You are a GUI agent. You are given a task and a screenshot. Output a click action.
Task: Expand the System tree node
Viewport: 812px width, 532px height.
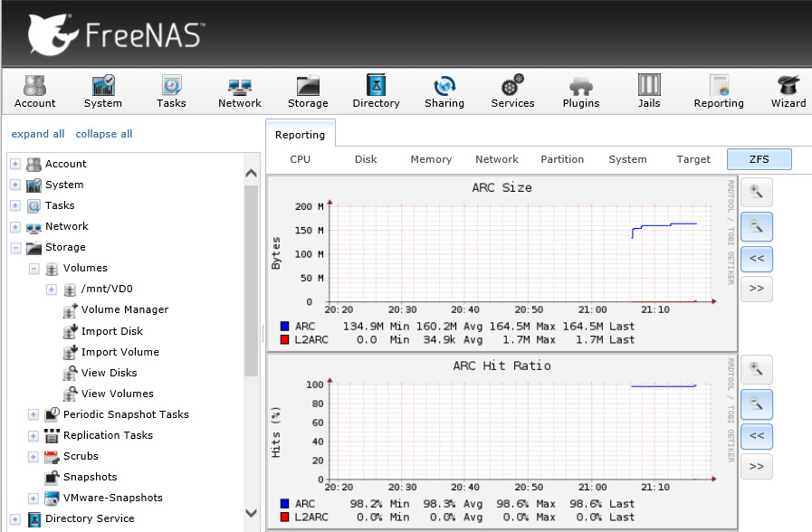tap(15, 185)
